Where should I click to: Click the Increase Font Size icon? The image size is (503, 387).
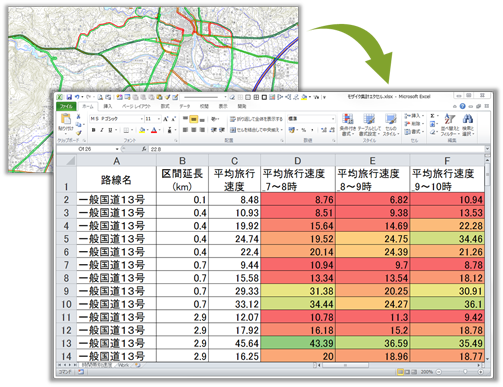coord(166,119)
